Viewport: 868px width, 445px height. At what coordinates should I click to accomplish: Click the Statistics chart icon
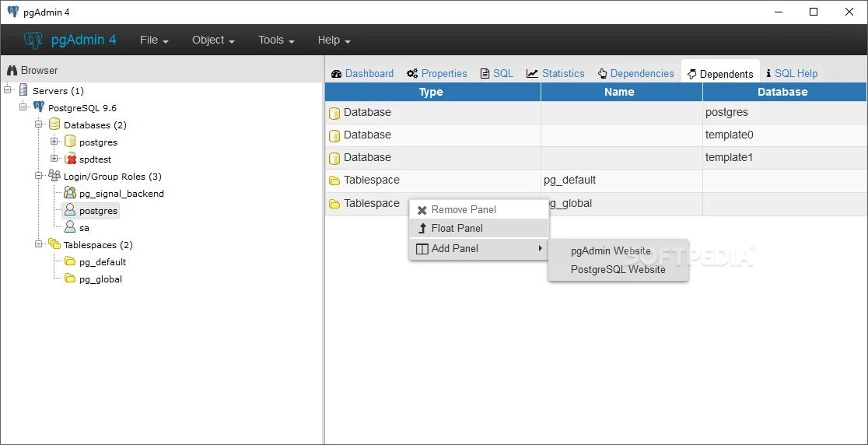click(x=532, y=74)
